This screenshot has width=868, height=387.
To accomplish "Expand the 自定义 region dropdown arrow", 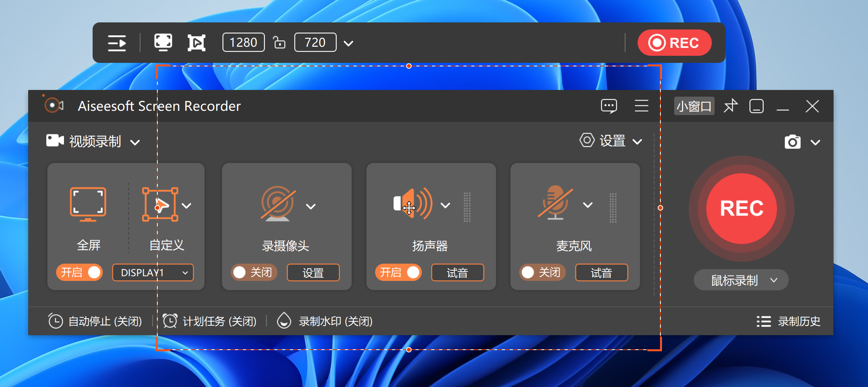I will tap(187, 206).
